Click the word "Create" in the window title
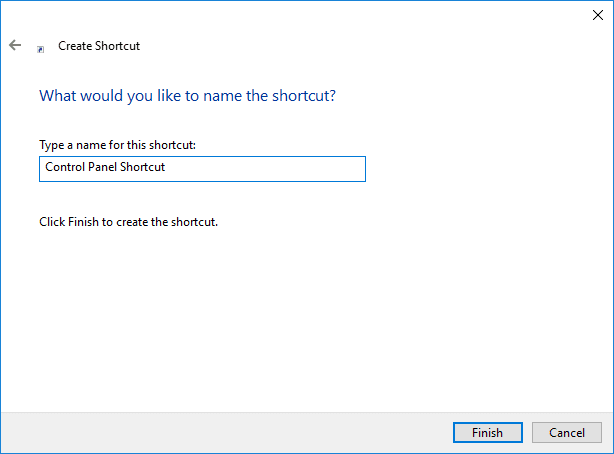Screen dimensions: 614x454 tap(76, 46)
